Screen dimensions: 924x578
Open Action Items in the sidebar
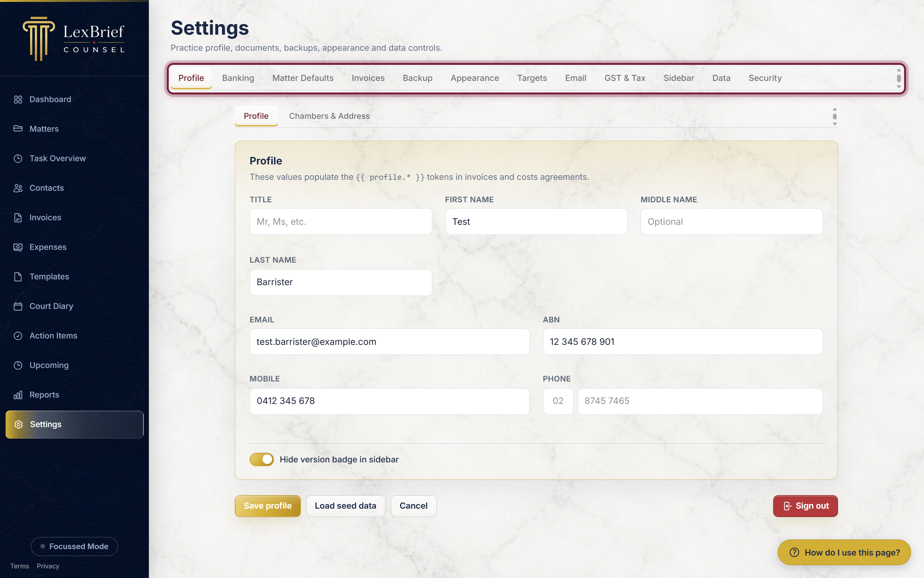[x=74, y=336]
